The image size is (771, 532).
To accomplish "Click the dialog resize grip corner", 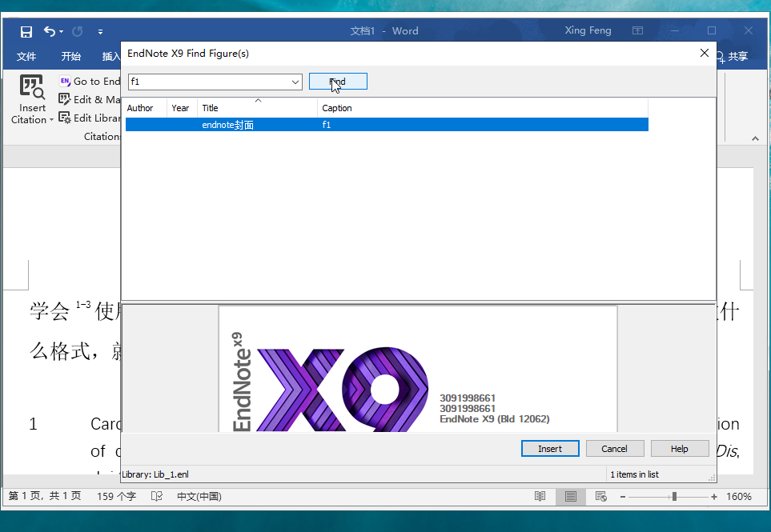I will pyautogui.click(x=712, y=478).
